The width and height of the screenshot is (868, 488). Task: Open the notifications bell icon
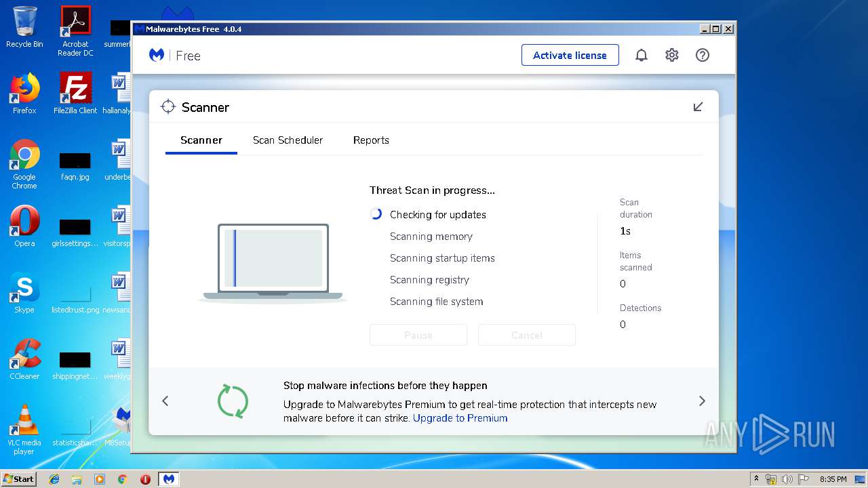click(x=642, y=56)
